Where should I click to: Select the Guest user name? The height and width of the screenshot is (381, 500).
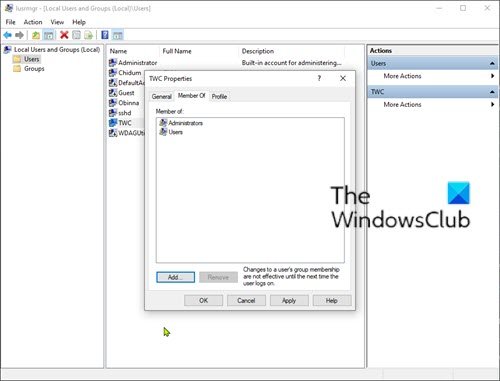pyautogui.click(x=126, y=93)
